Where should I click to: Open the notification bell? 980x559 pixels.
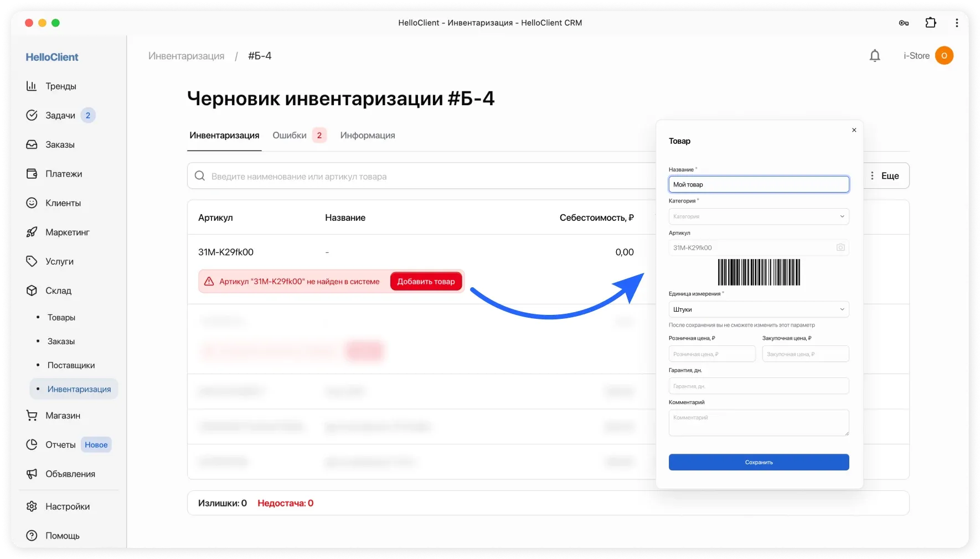click(x=875, y=55)
